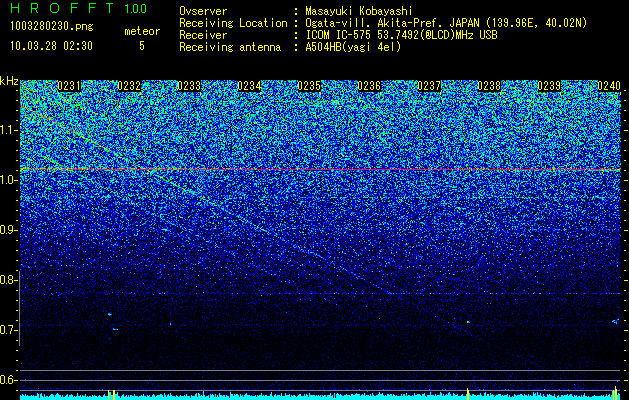Viewport: 629px width, 400px height.
Task: Click the 0232 time marker
Action: [129, 86]
